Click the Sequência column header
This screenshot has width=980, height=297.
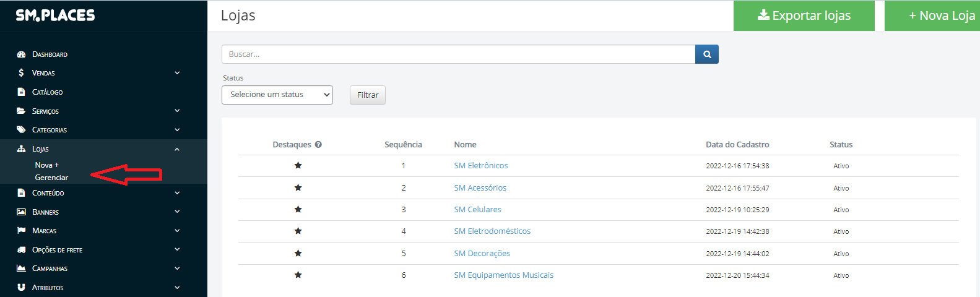403,145
